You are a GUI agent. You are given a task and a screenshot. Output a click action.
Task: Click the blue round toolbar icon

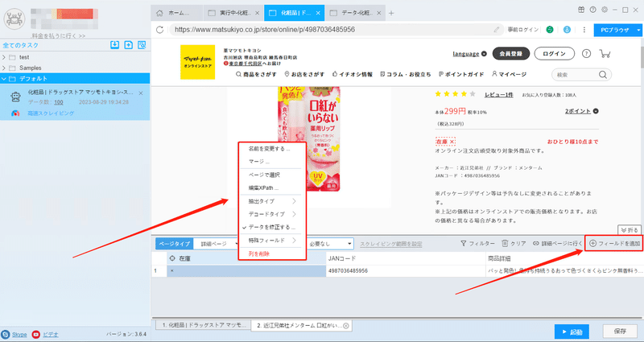567,30
